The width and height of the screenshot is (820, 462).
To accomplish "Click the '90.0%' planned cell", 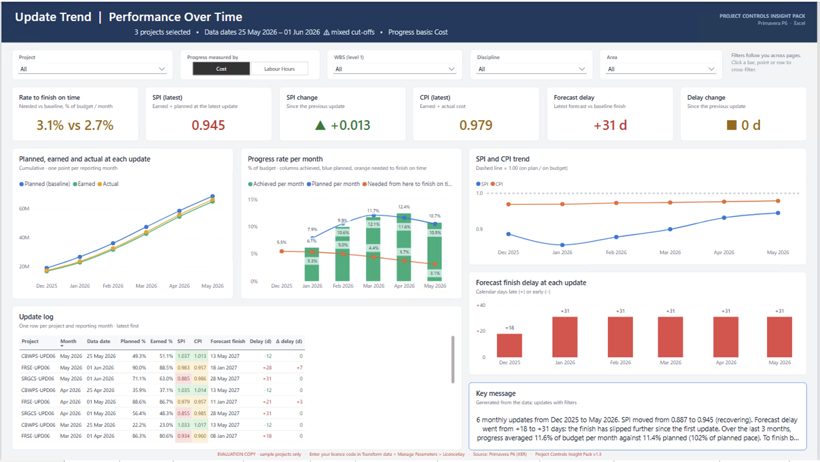I will [139, 368].
